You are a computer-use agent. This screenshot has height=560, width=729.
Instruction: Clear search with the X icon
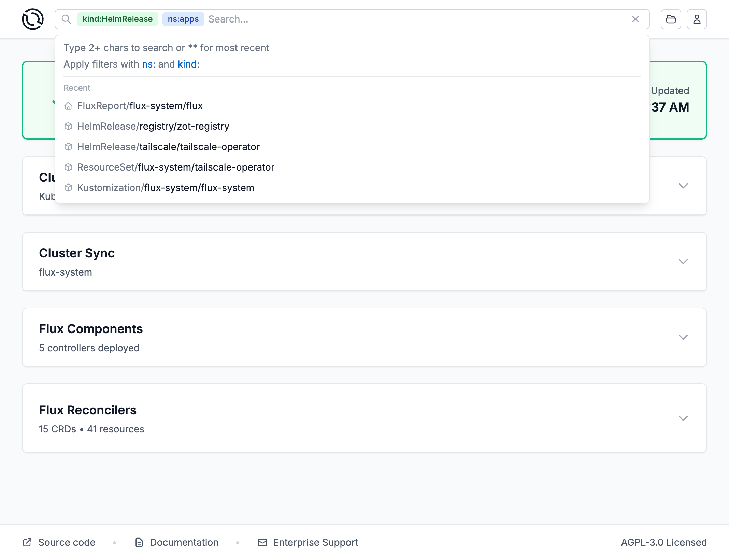(635, 19)
